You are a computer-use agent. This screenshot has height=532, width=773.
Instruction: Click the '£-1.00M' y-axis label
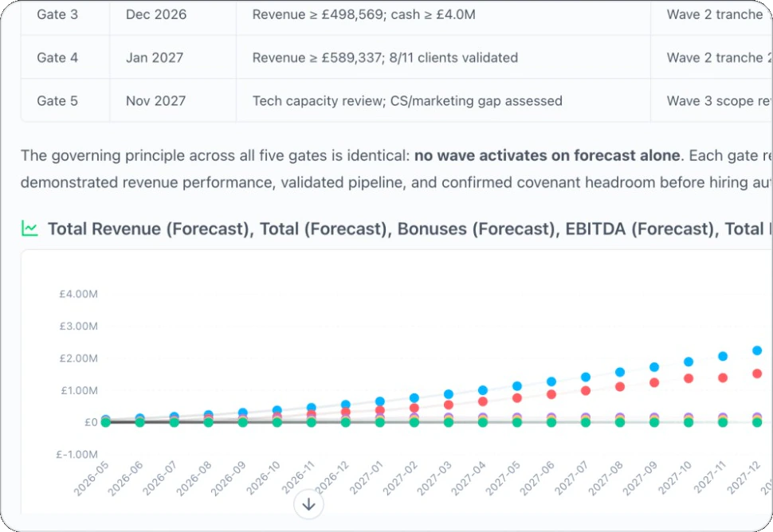click(77, 454)
